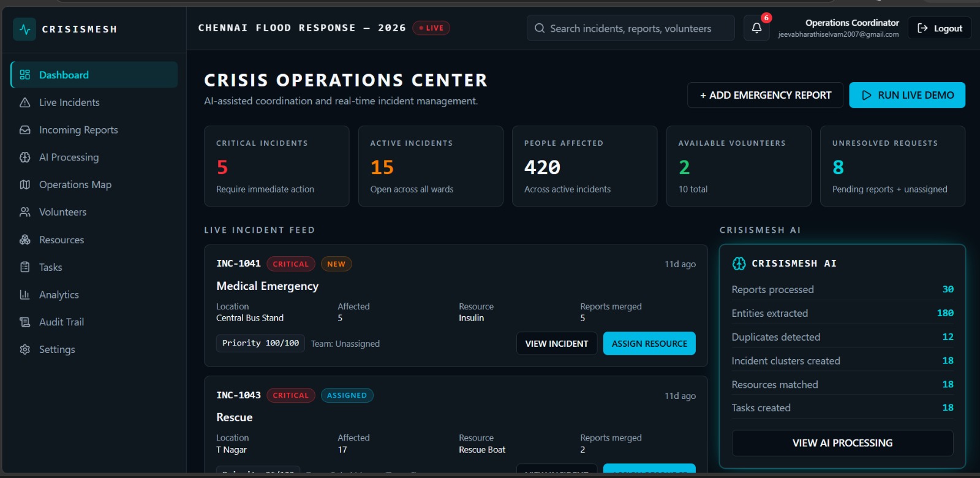Viewport: 980px width, 478px height.
Task: Click the Volunteers people icon
Action: [25, 212]
